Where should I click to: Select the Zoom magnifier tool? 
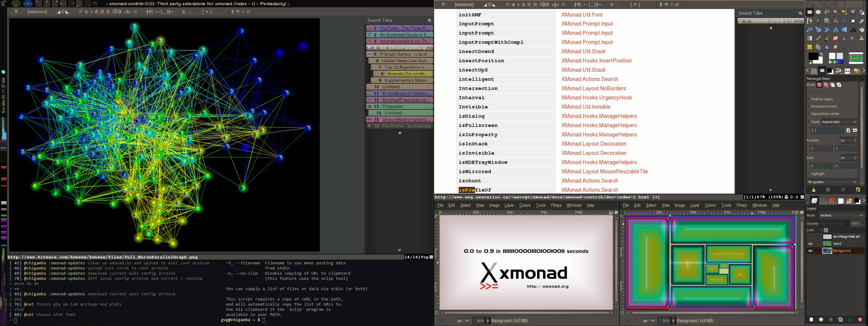827,21
